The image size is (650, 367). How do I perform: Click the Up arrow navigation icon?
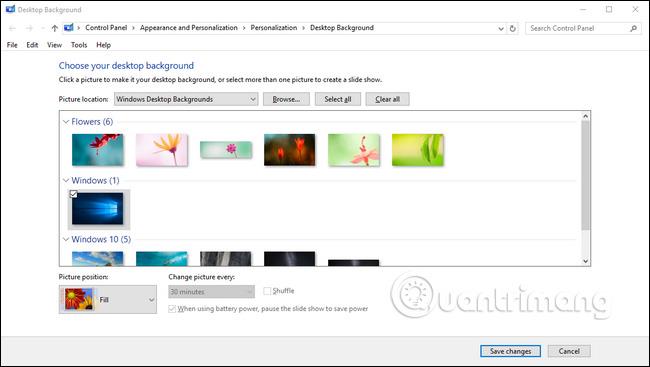(55, 28)
